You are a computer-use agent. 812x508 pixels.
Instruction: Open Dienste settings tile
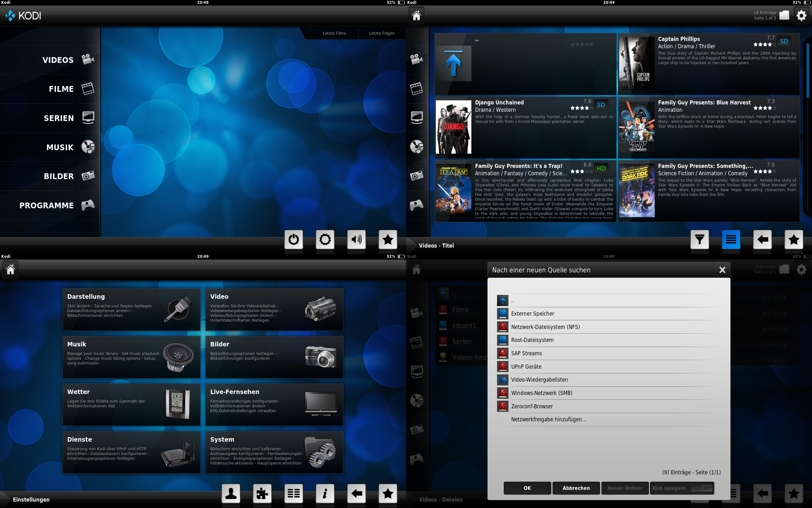tap(131, 452)
